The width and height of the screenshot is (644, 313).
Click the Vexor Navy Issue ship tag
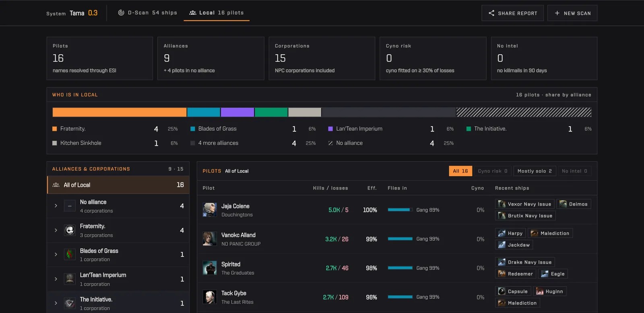point(524,204)
